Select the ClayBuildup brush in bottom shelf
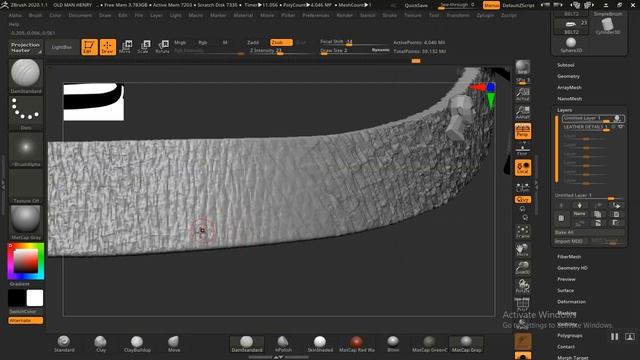The image size is (640, 360). [x=137, y=344]
